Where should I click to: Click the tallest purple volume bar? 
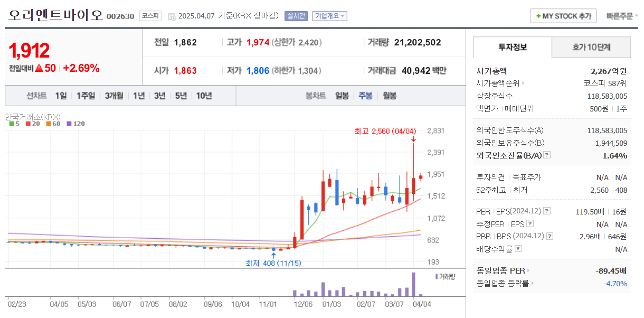tap(413, 284)
